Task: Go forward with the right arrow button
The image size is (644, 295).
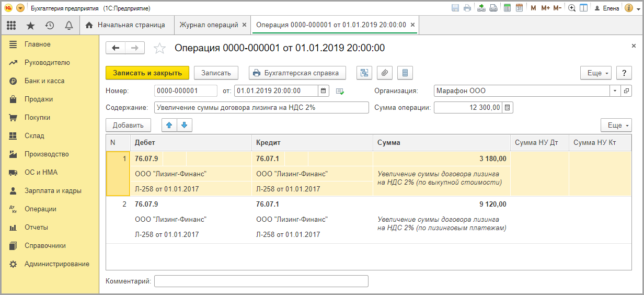Action: click(x=135, y=48)
